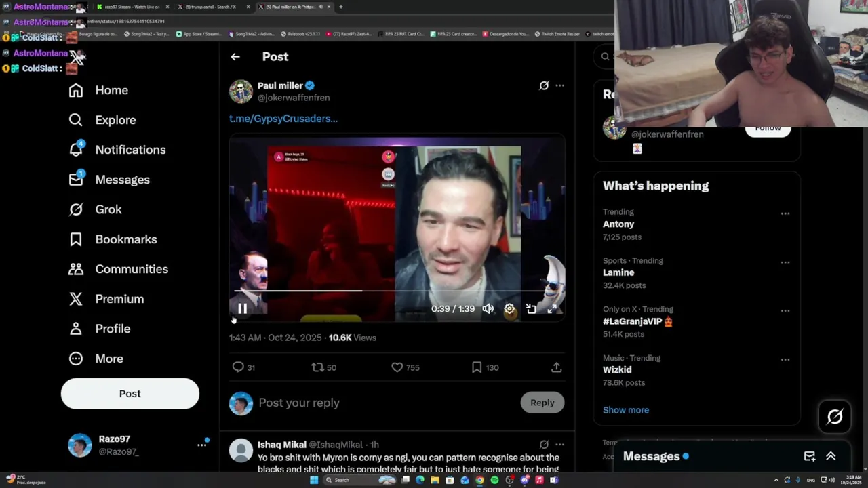Go back with the arrow beside Post
Image resolution: width=868 pixels, height=488 pixels.
[x=235, y=57]
